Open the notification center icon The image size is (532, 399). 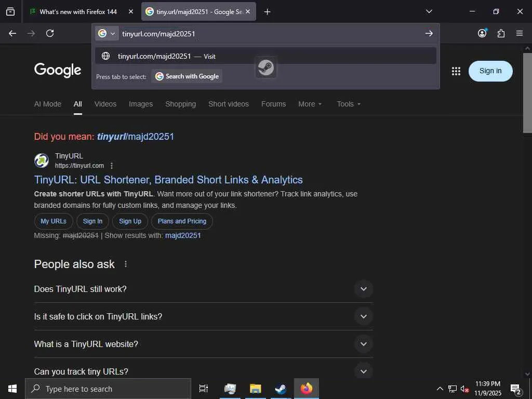pyautogui.click(x=516, y=389)
